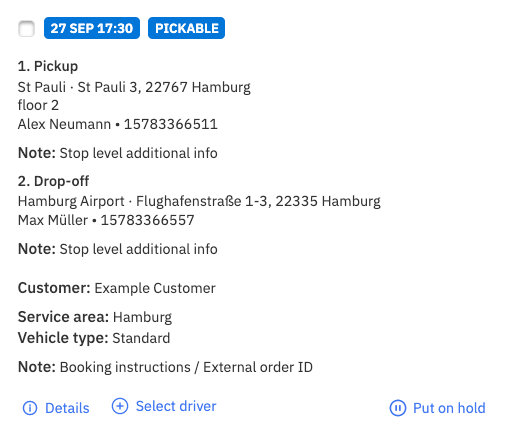508x439 pixels.
Task: Click the Vehicle type Standard value
Action: pyautogui.click(x=141, y=338)
